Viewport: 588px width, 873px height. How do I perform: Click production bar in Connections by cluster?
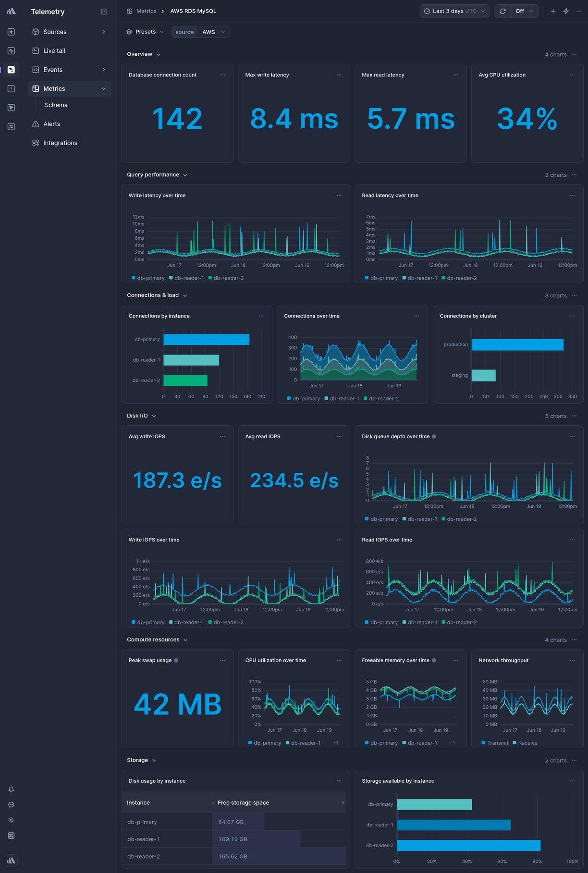pos(517,344)
